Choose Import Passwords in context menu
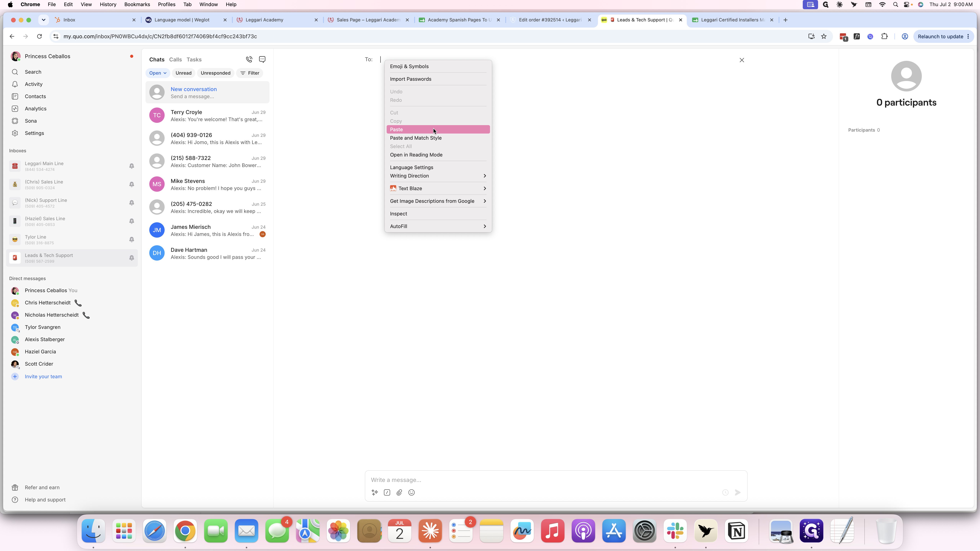This screenshot has width=980, height=551. click(438, 79)
